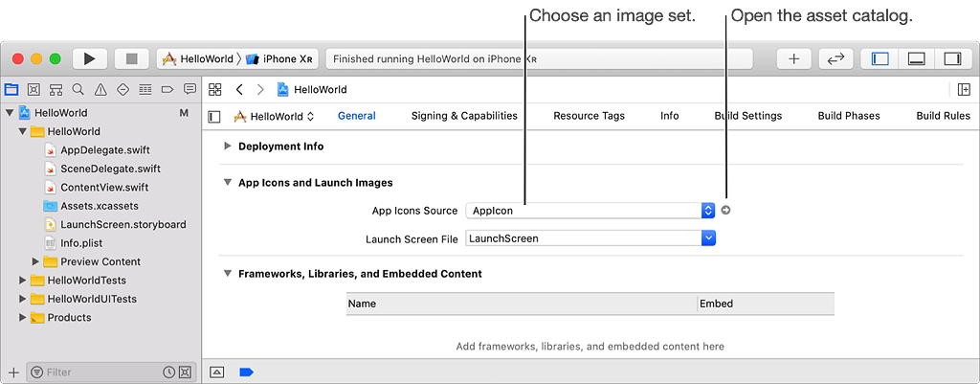Choose the iPhone XR run destination

pyautogui.click(x=279, y=58)
